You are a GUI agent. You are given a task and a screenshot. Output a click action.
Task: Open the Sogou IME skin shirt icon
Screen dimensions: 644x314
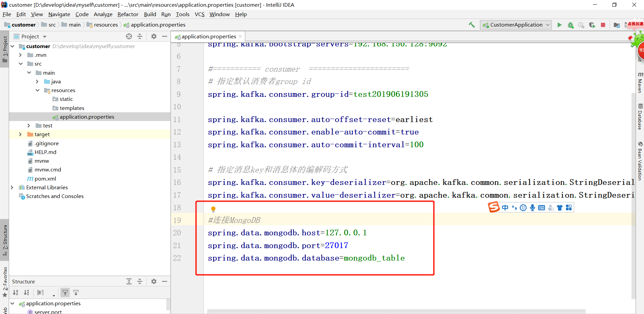tap(560, 208)
